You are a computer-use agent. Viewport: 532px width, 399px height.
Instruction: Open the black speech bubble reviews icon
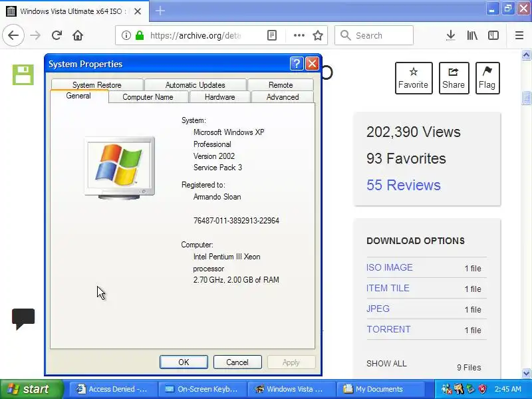(x=23, y=319)
